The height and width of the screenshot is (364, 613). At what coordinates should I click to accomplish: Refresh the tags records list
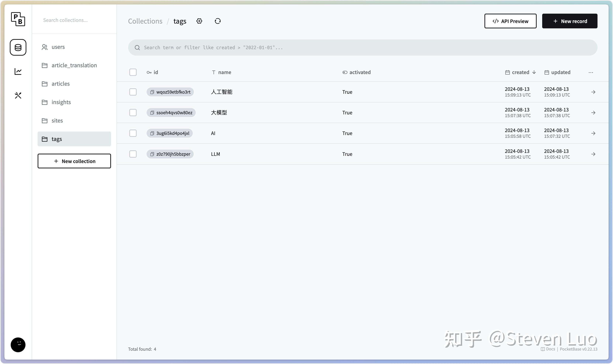click(x=217, y=21)
